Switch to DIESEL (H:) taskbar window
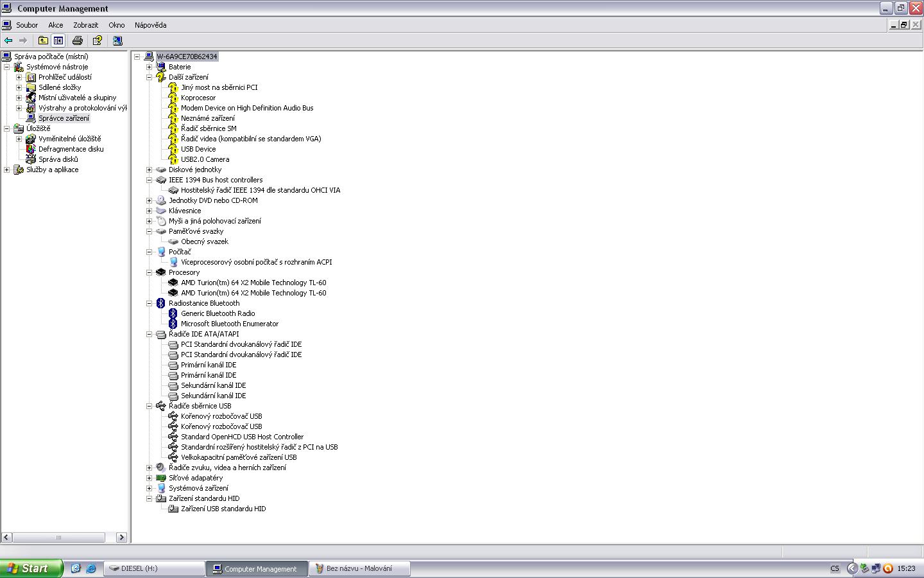Image resolution: width=924 pixels, height=578 pixels. 154,568
